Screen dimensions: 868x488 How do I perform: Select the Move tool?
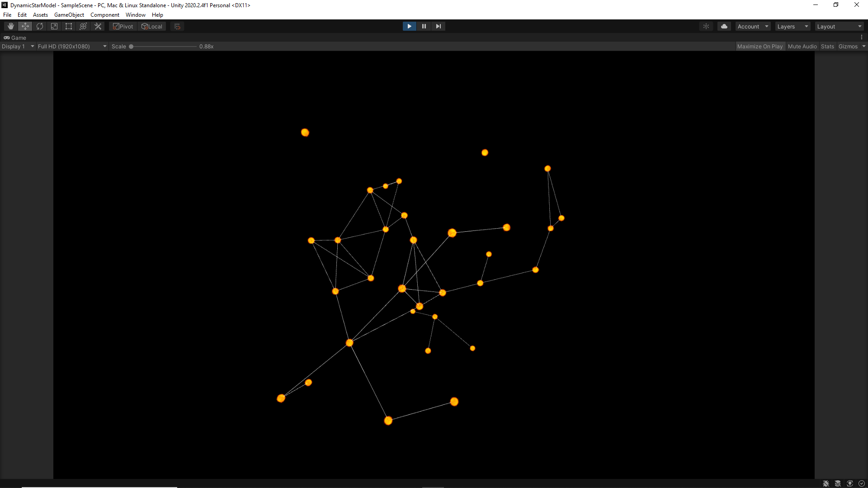click(x=25, y=26)
